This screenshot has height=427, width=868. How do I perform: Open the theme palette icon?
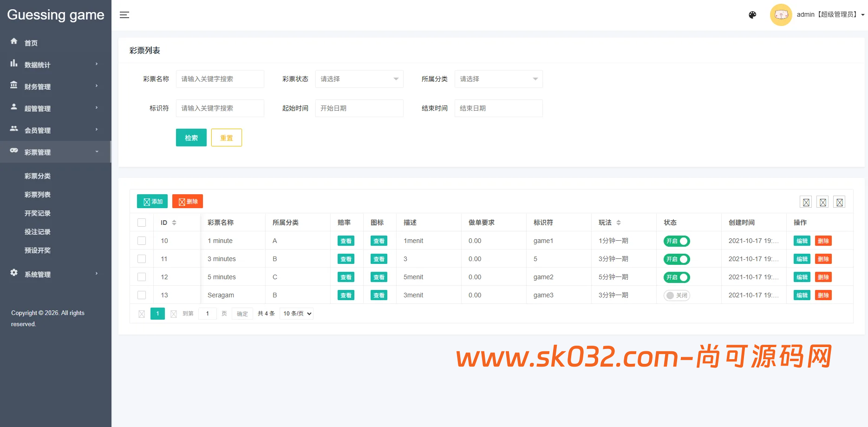pyautogui.click(x=752, y=15)
